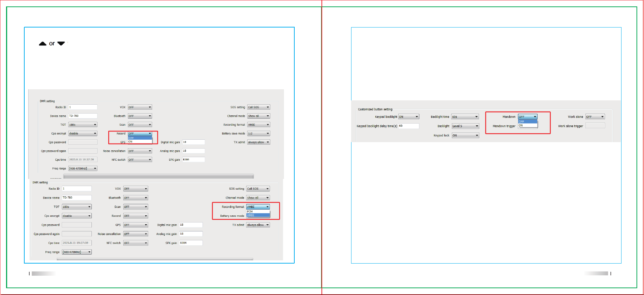Open TOT dropdown in lower DMR panel
Viewport: 644px width, 295px height.
click(77, 207)
